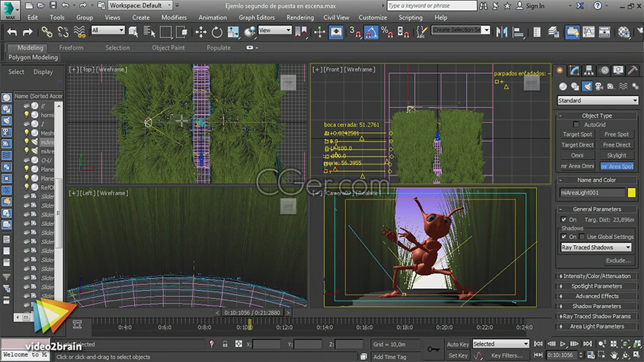Image resolution: width=644 pixels, height=362 pixels.
Task: Activate the Select and Rotate tool
Action: click(217, 31)
